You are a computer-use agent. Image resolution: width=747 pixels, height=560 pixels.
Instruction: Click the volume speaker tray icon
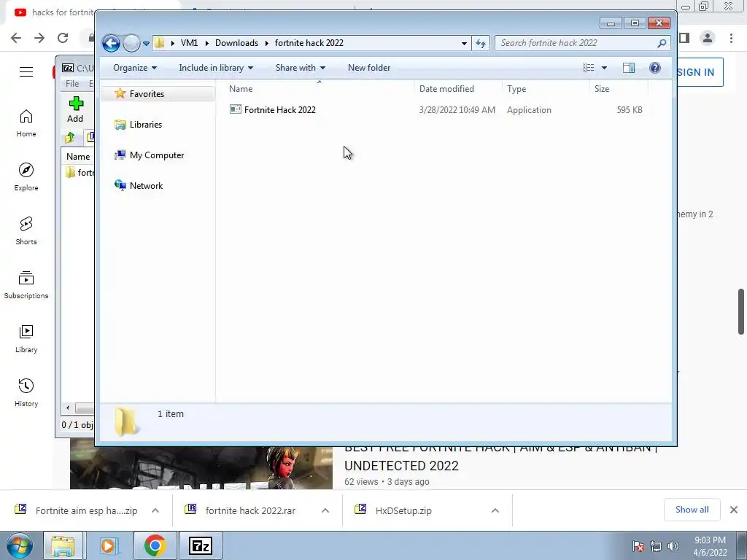click(673, 546)
